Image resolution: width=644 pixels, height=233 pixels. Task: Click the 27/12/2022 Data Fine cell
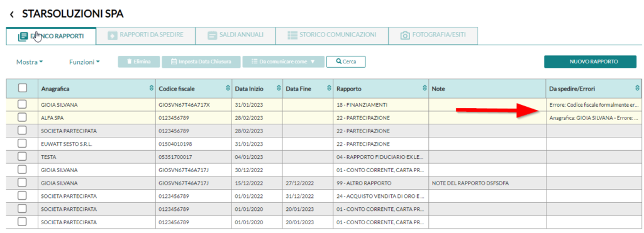(x=308, y=183)
